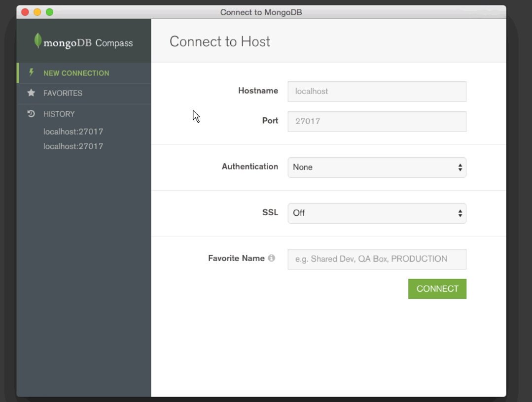Image resolution: width=532 pixels, height=402 pixels.
Task: Open the NEW CONNECTION sidebar item
Action: coord(84,73)
